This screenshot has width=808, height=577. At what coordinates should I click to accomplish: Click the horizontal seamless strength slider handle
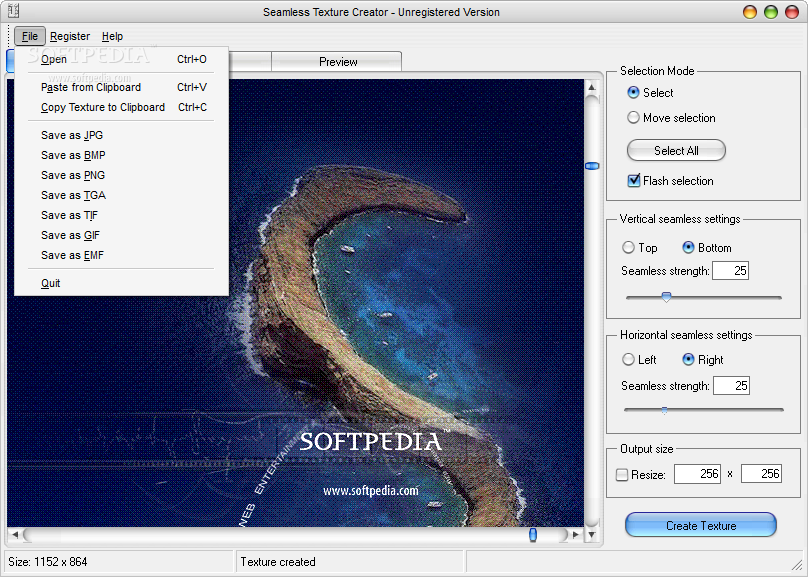coord(665,410)
